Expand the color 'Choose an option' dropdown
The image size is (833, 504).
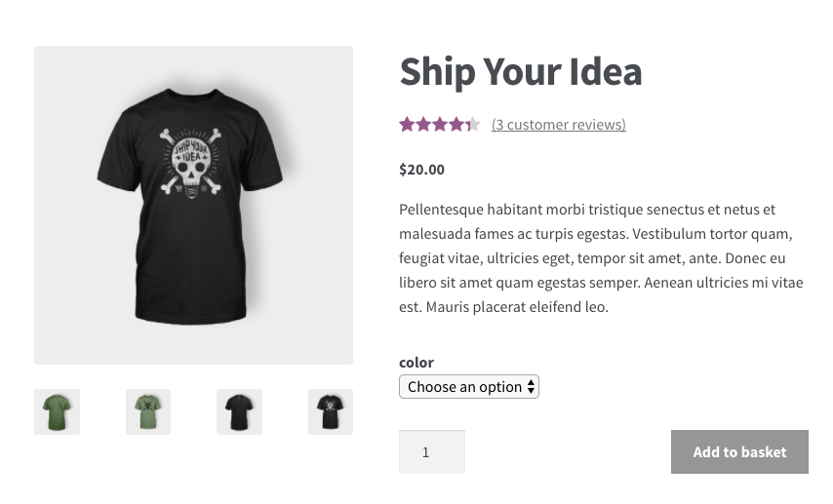point(469,387)
